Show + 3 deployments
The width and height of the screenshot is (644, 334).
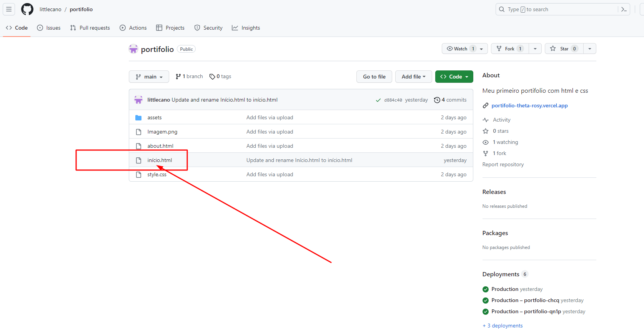(503, 326)
